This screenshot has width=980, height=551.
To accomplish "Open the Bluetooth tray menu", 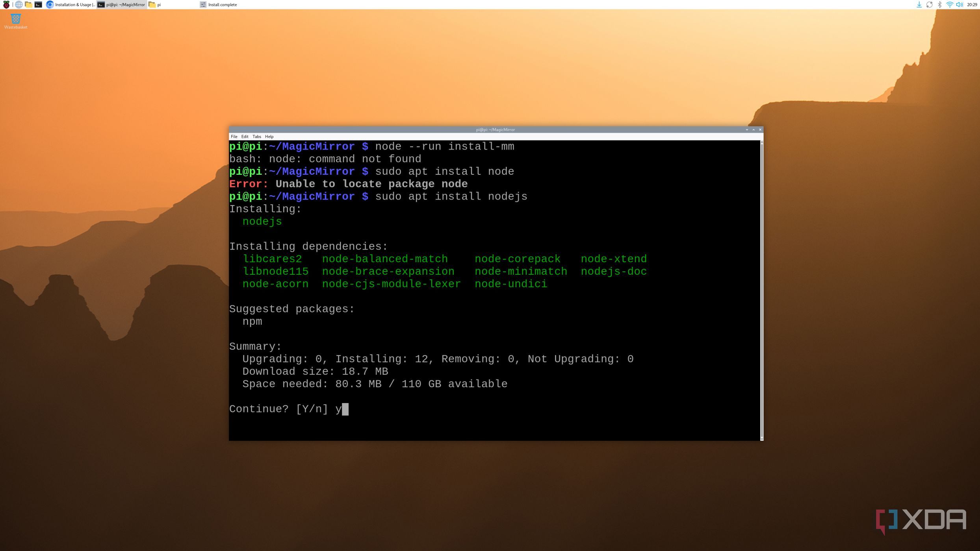I will 939,5.
